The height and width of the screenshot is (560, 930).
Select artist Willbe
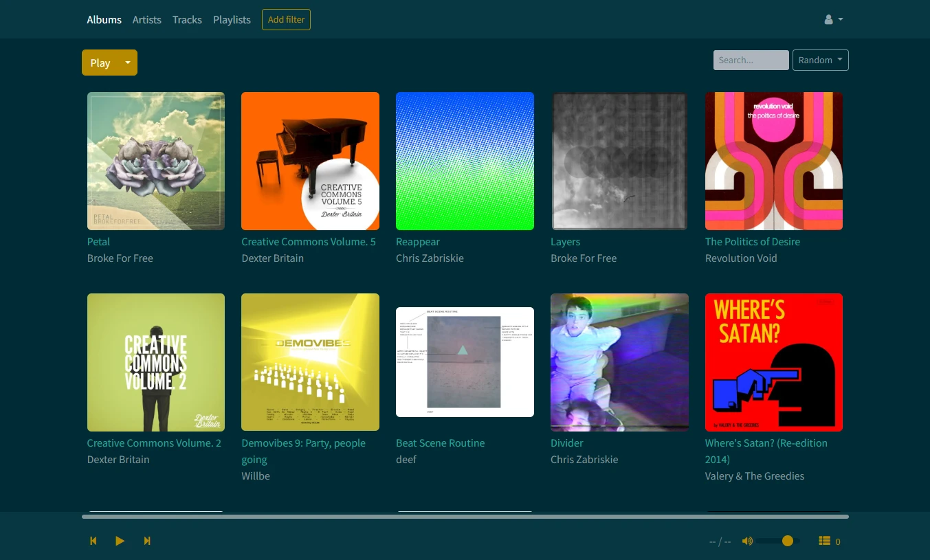256,476
